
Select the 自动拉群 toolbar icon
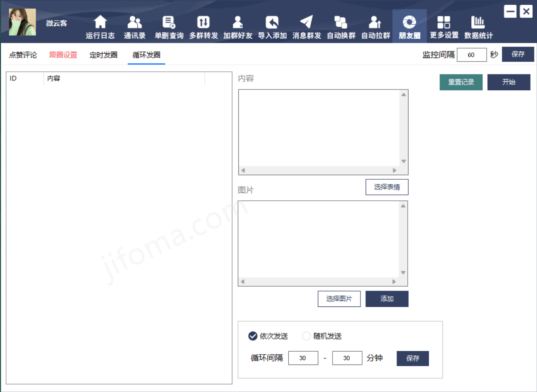[x=375, y=22]
